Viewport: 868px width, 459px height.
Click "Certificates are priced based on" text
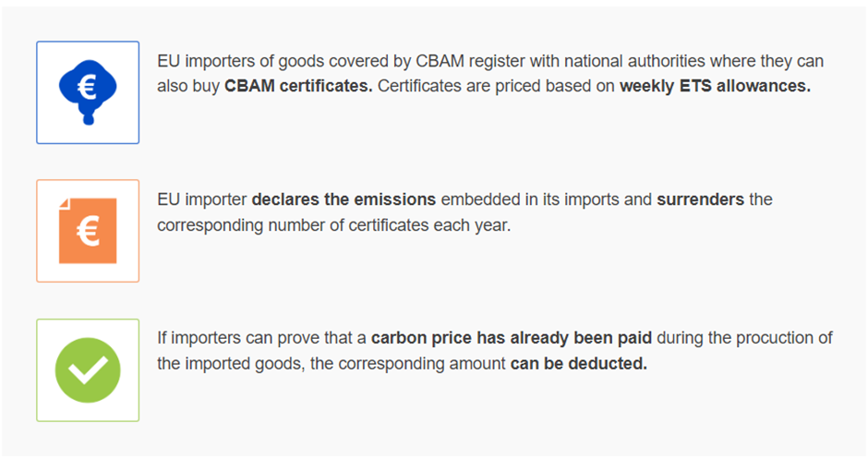coord(497,87)
